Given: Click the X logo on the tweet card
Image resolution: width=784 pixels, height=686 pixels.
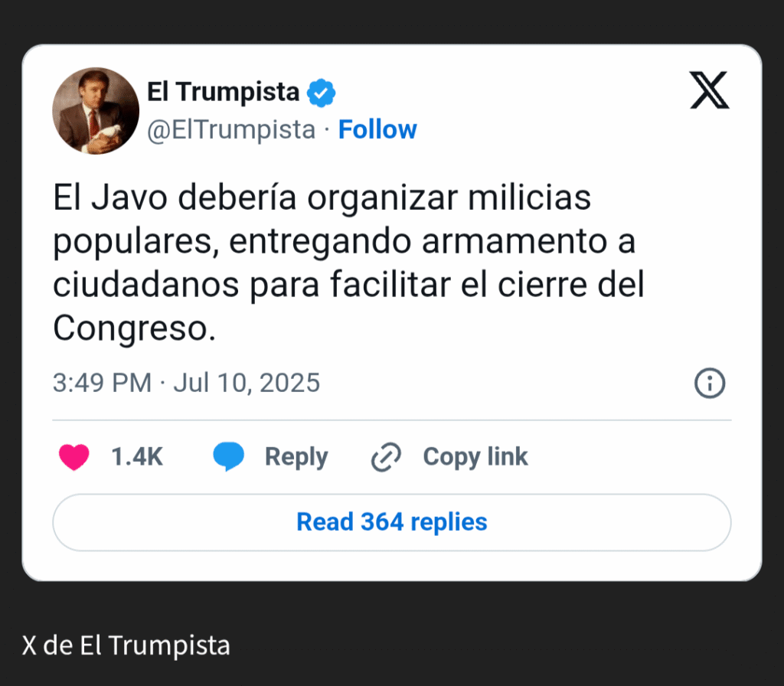Looking at the screenshot, I should point(709,91).
